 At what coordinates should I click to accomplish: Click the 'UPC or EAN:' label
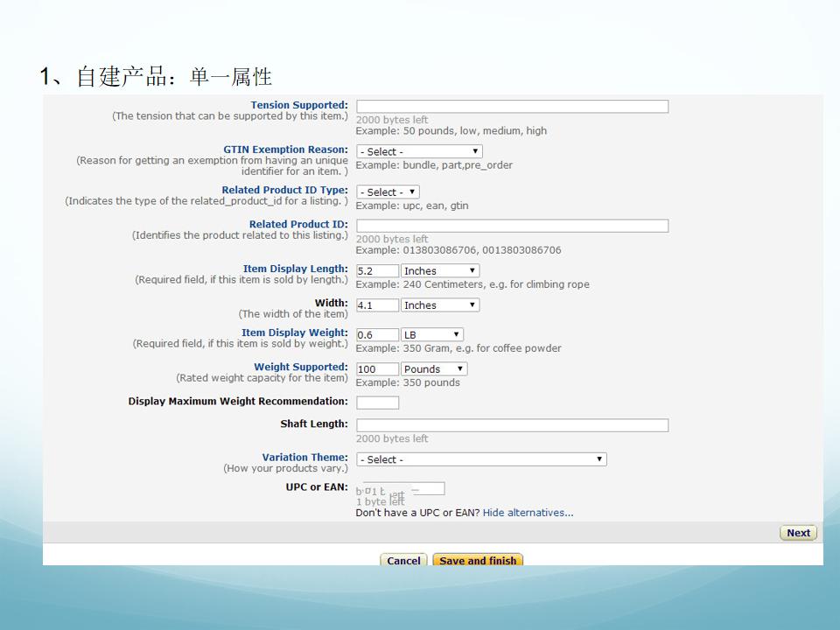point(317,487)
